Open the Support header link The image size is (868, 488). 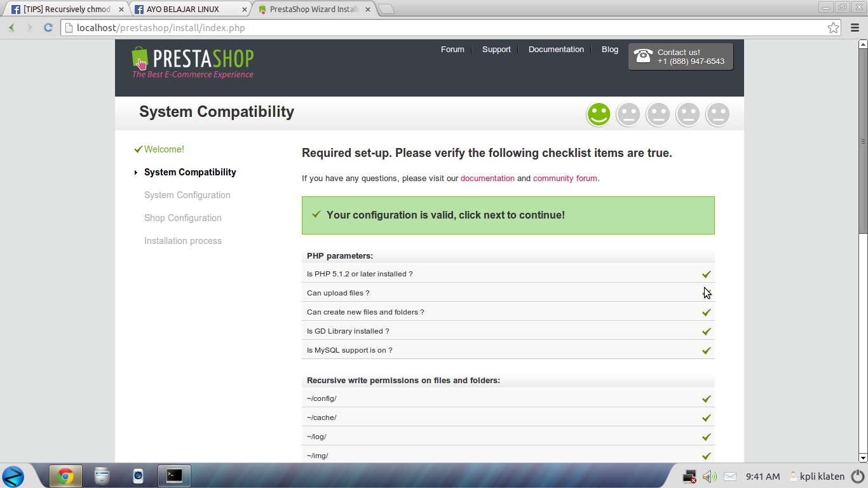496,49
